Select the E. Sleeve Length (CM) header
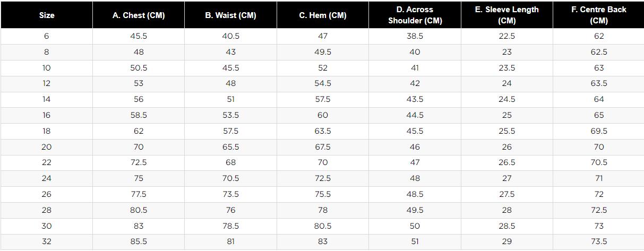Image resolution: width=644 pixels, height=251 pixels. point(507,15)
